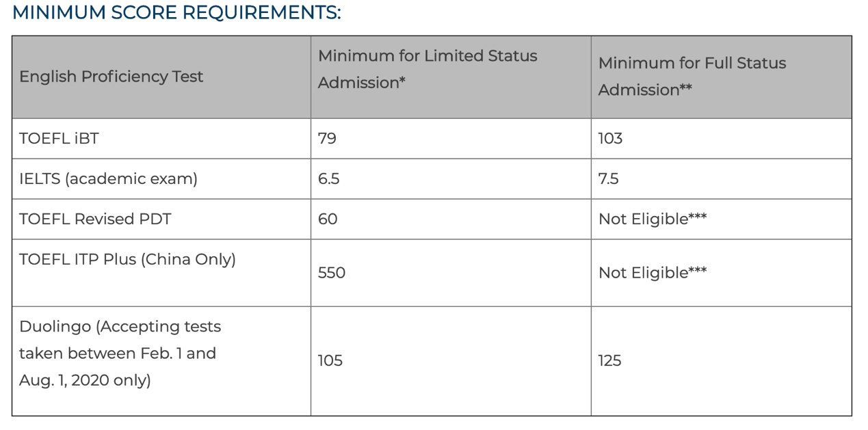Click the MINIMUM SCORE REQUIREMENTS heading
The image size is (868, 430).
point(176,12)
